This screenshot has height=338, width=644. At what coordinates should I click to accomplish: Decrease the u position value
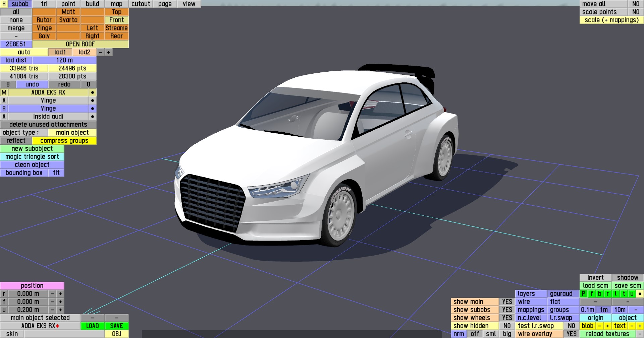[52, 310]
